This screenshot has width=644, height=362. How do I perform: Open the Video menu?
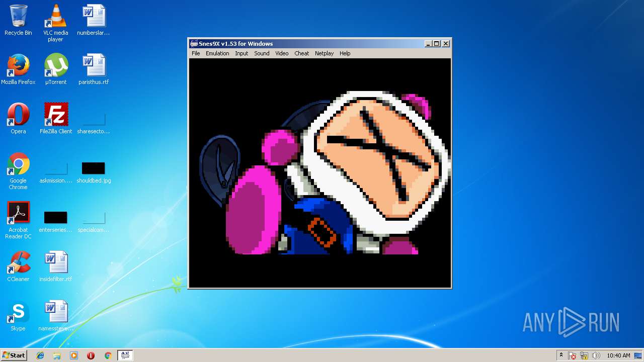coord(282,53)
